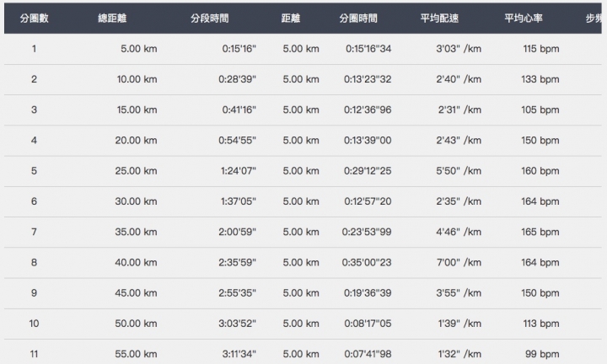Click the 分圈數 column header
The width and height of the screenshot is (607, 364).
[x=34, y=19]
